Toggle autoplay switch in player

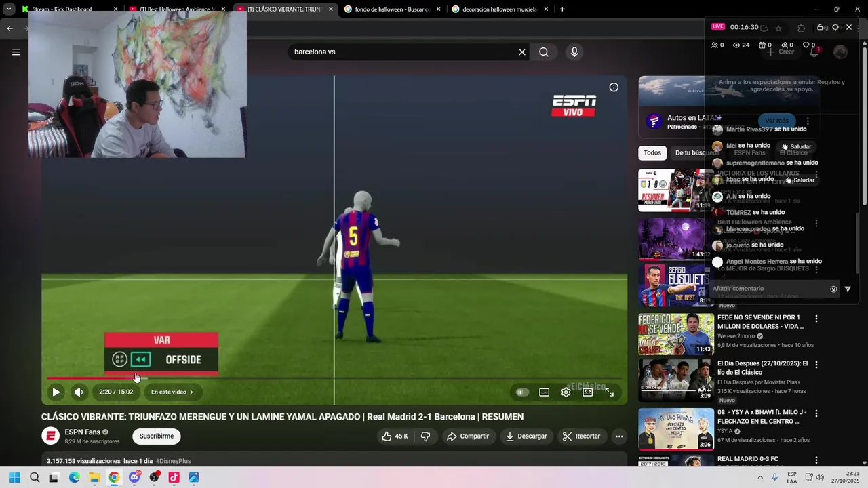pos(522,392)
